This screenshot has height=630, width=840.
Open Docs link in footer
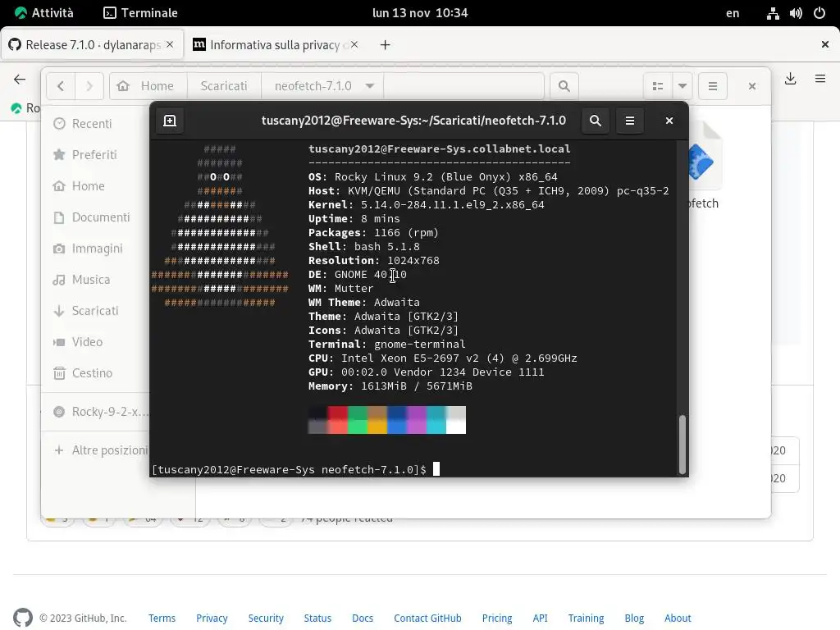(363, 619)
